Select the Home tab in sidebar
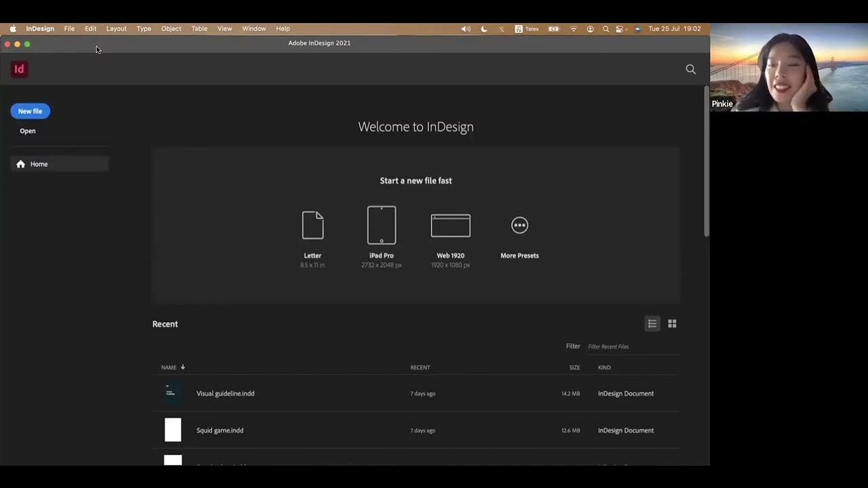This screenshot has height=488, width=868. tap(60, 164)
